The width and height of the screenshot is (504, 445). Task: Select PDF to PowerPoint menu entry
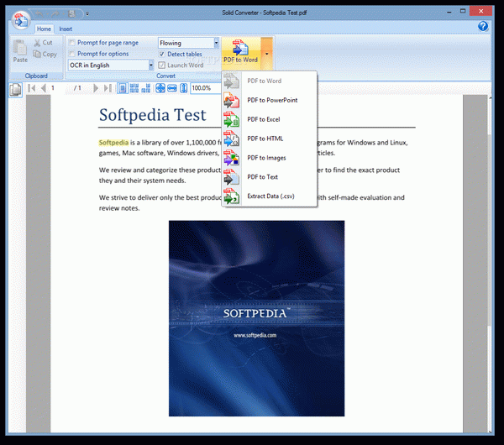(x=270, y=100)
